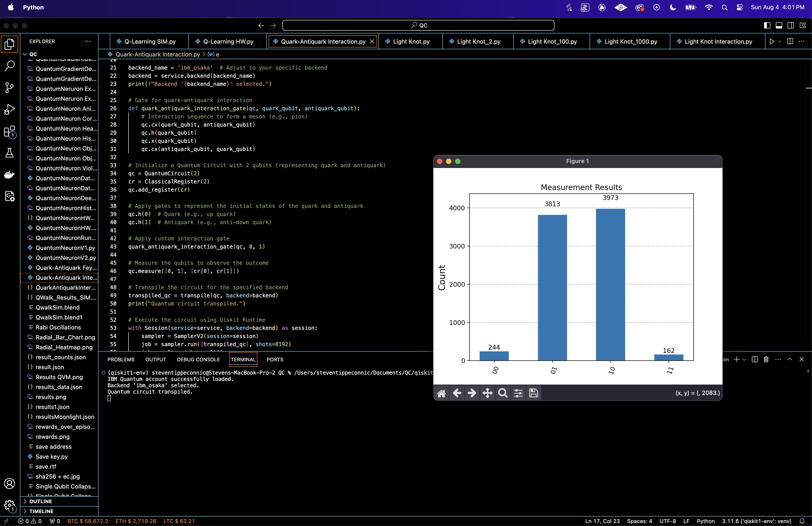Click Ln 17, Col 23 in status bar
Viewport: 812px width, 526px height.
tap(602, 521)
